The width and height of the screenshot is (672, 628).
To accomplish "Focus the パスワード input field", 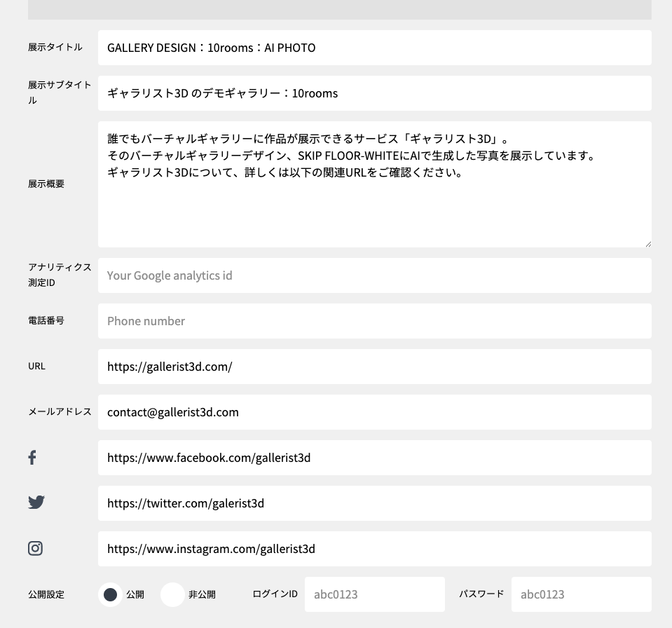I will point(581,594).
